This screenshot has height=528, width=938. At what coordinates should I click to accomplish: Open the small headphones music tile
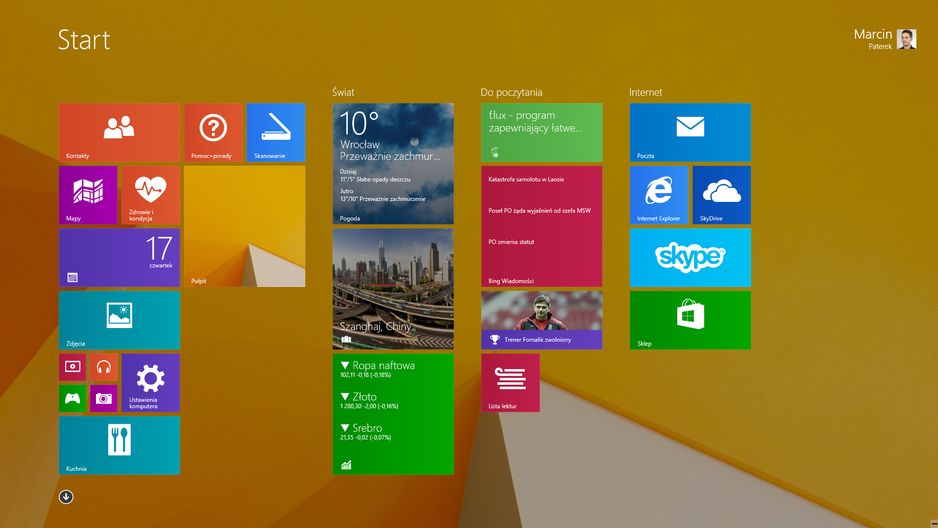[103, 367]
